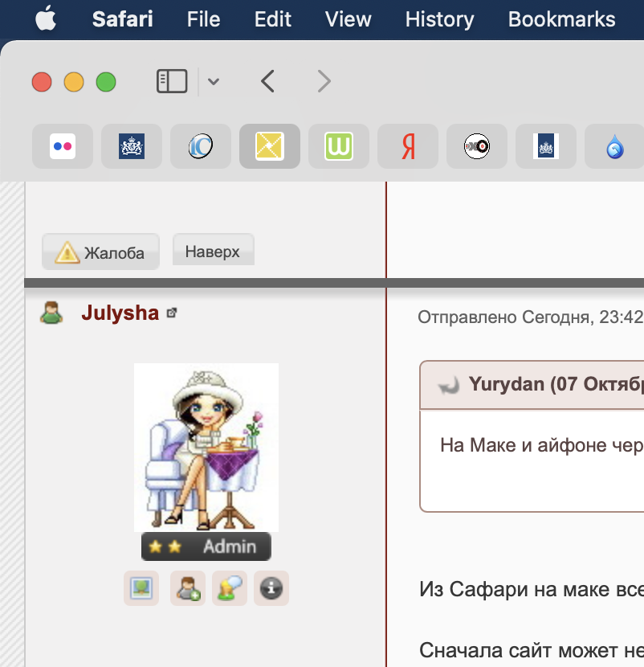Open the blue water drop favorite
This screenshot has height=667, width=644.
(614, 146)
